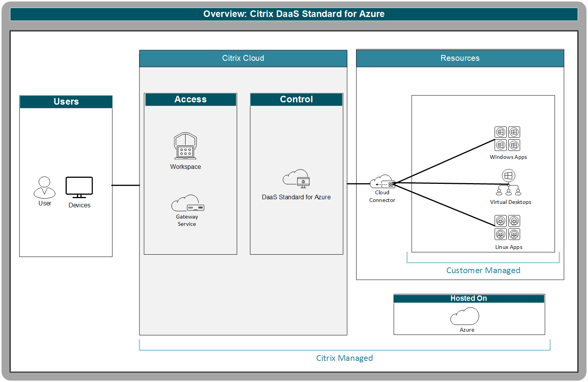The width and height of the screenshot is (588, 382).
Task: Click the 'Virtual Desktops' label text
Action: [511, 202]
